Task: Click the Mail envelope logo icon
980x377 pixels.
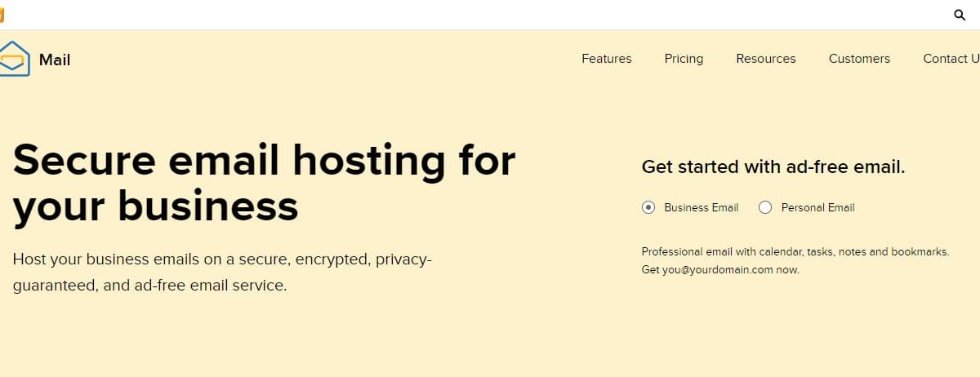Action: (x=14, y=59)
